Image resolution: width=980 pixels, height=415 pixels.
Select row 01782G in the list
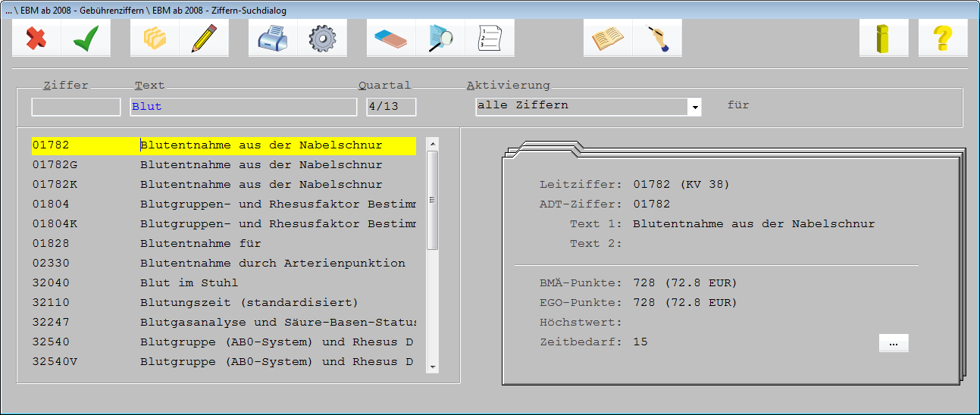point(224,165)
